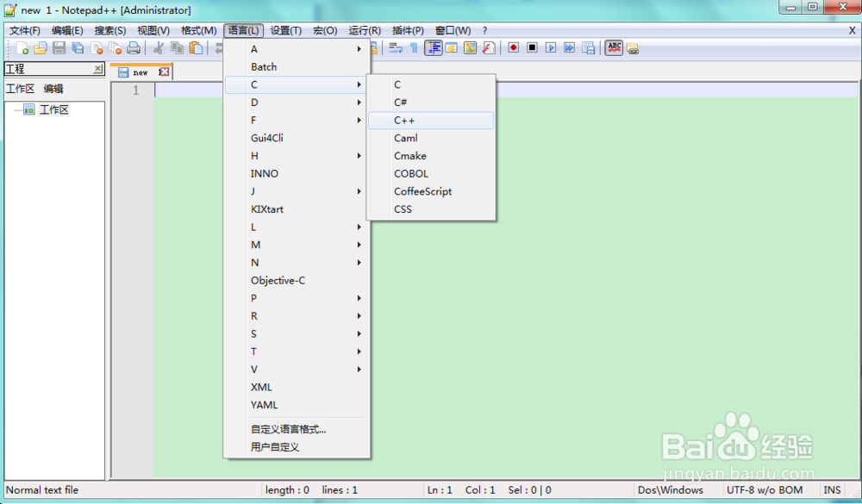
Task: Expand the F language submenu
Action: click(x=297, y=120)
